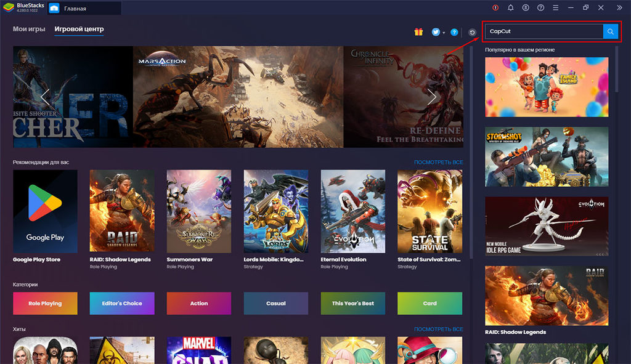The height and width of the screenshot is (364, 631).
Task: Open the Family Island popular banner
Action: [x=547, y=87]
